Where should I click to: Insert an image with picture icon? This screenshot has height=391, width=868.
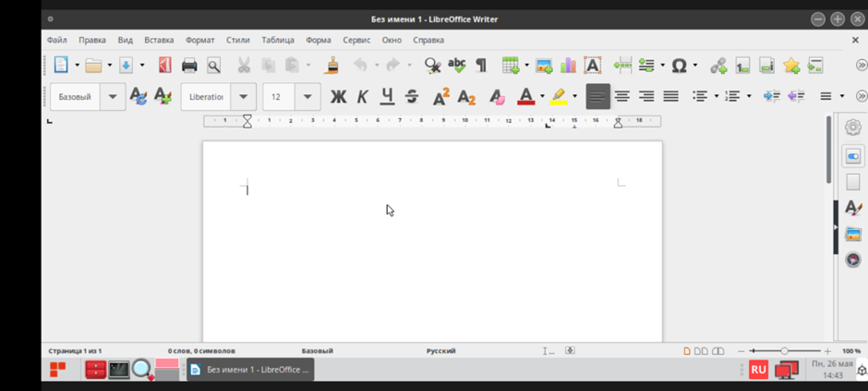(x=544, y=66)
